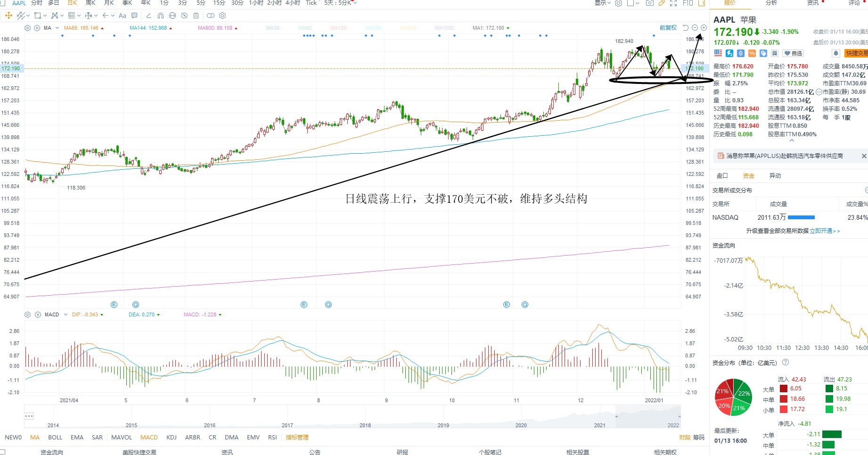Expand the MACD indicator dropdown
Viewport: 868px width, 455px height.
pos(66,314)
